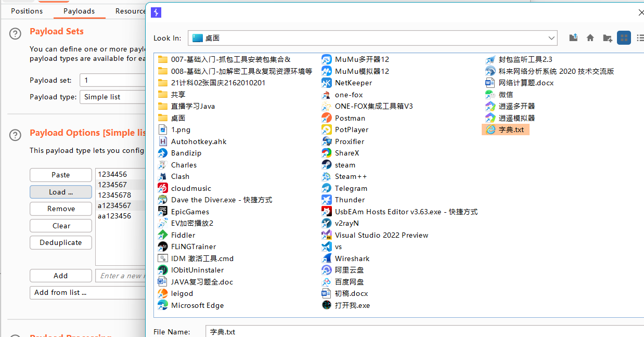Select the 网络计算题.docx file
The width and height of the screenshot is (644, 337).
[x=520, y=83]
